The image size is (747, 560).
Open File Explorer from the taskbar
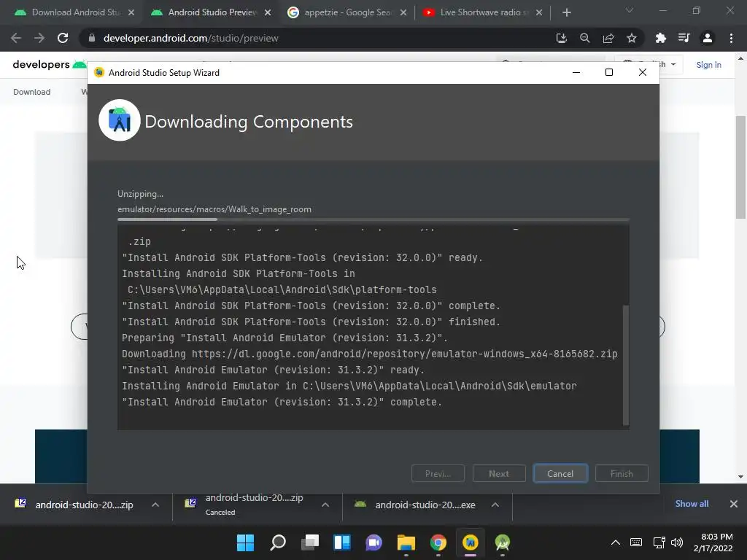click(406, 542)
